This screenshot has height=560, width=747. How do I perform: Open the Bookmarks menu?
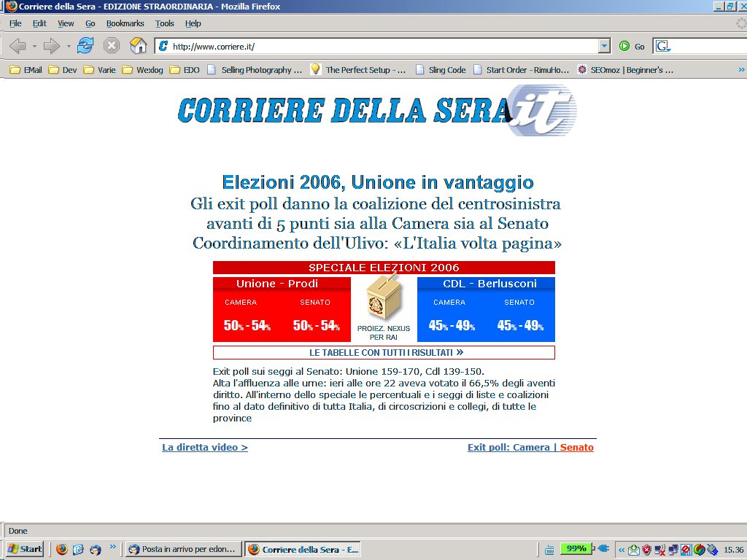[x=125, y=23]
